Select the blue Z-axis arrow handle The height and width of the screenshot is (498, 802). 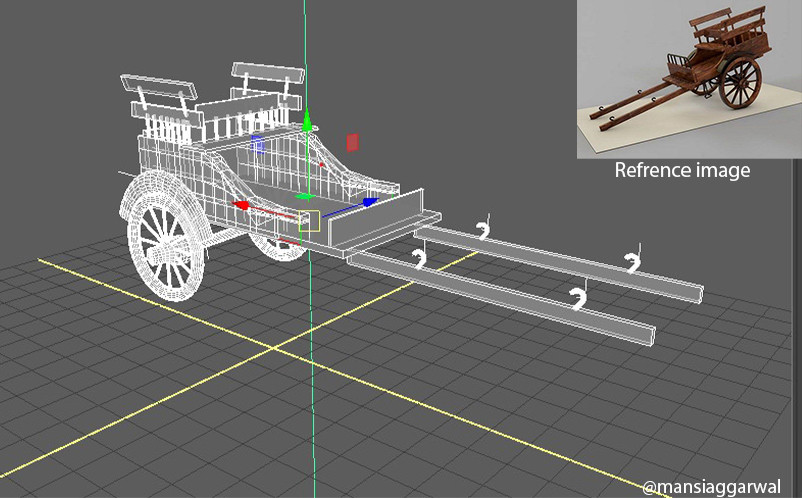pyautogui.click(x=370, y=202)
